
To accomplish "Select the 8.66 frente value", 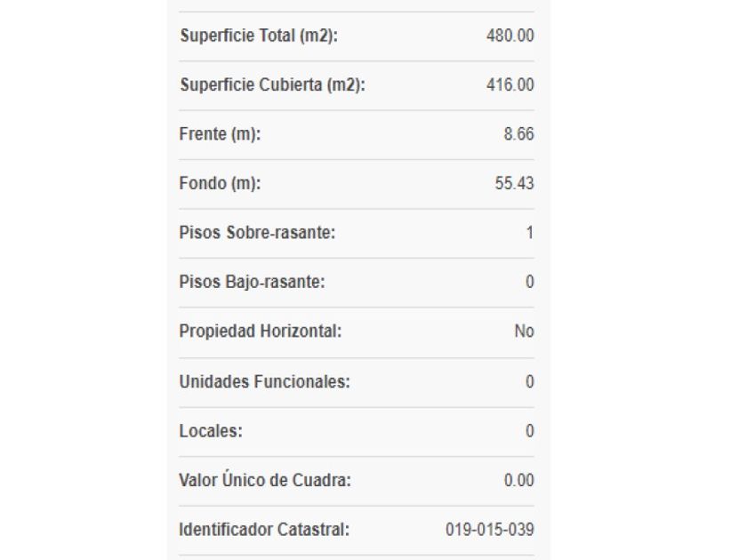I will point(518,135).
